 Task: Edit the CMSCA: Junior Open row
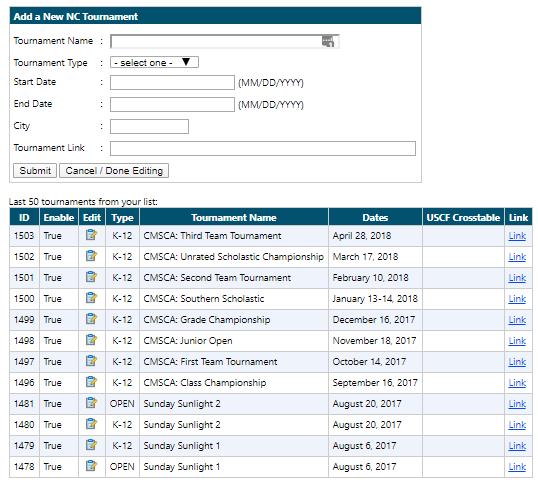pos(91,340)
